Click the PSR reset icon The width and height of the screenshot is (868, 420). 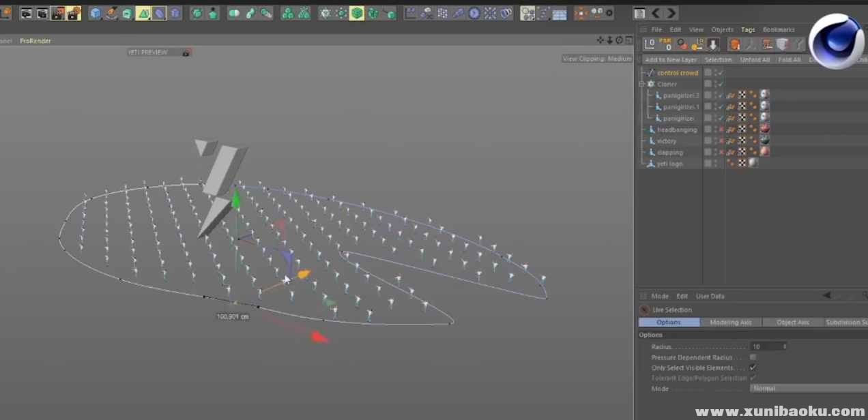point(665,44)
